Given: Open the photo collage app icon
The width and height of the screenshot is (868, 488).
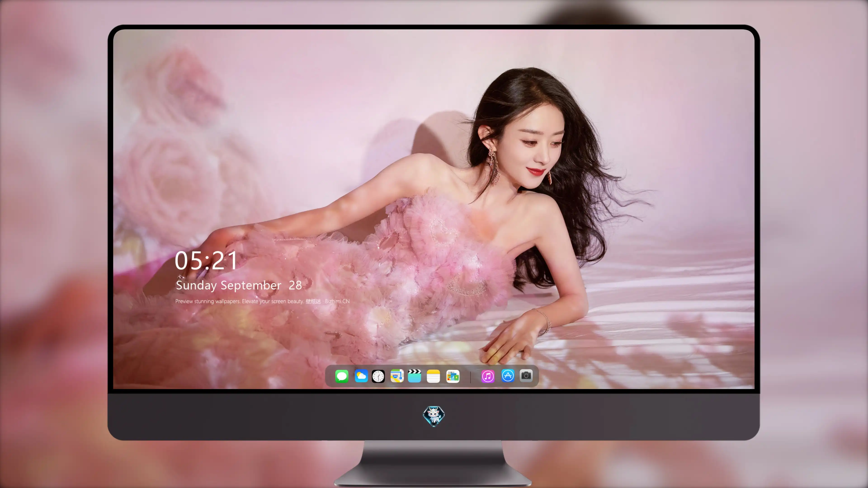Looking at the screenshot, I should (x=453, y=376).
